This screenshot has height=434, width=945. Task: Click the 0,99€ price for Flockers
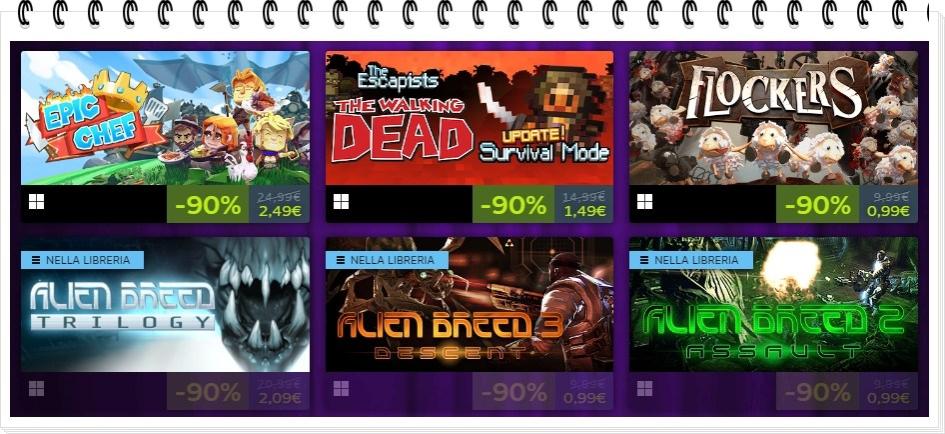coord(888,211)
